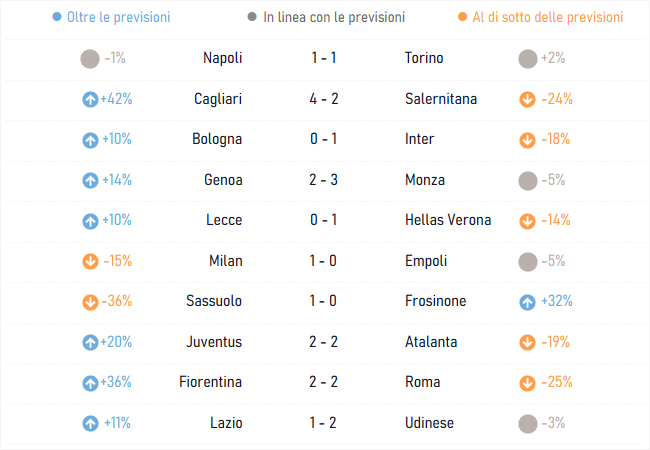Image resolution: width=650 pixels, height=450 pixels.
Task: Select the 'In linea con le previsioni' legend label
Action: coord(334,17)
